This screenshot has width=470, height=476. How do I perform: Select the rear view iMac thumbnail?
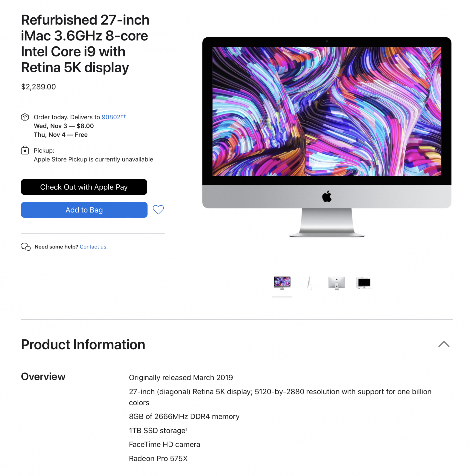click(x=337, y=283)
